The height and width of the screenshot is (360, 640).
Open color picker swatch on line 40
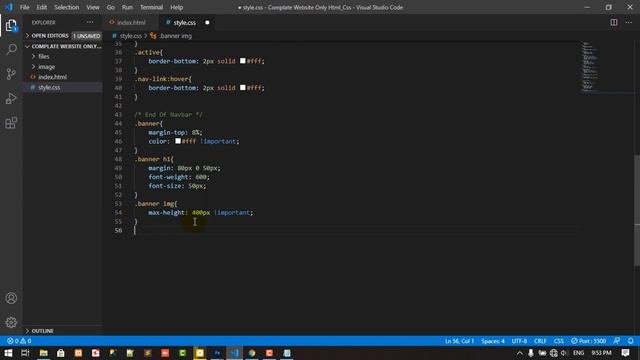242,87
